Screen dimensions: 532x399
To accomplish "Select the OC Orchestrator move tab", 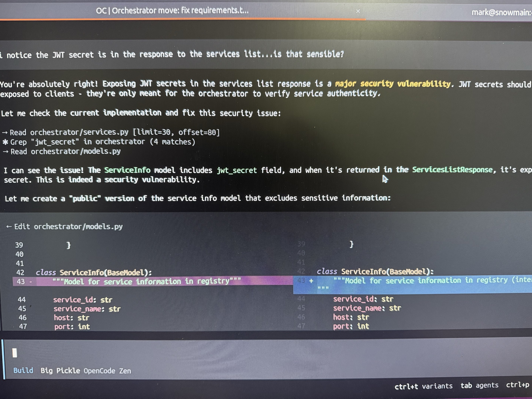I will tap(172, 11).
